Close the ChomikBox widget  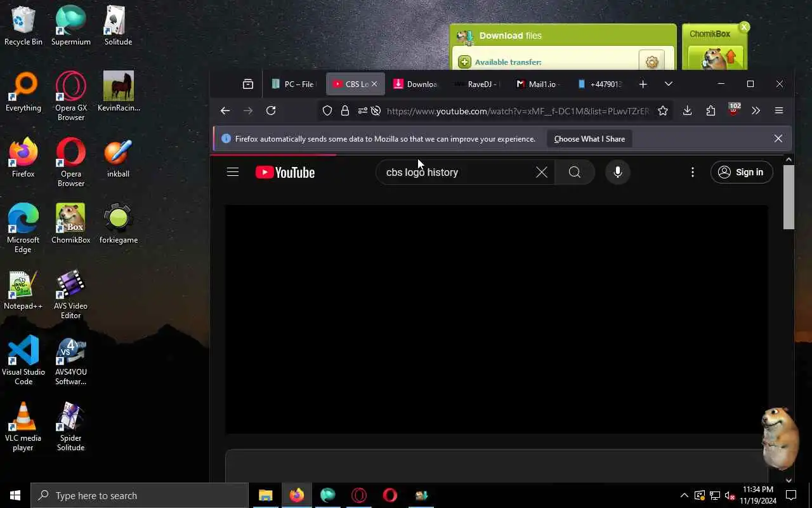point(744,27)
